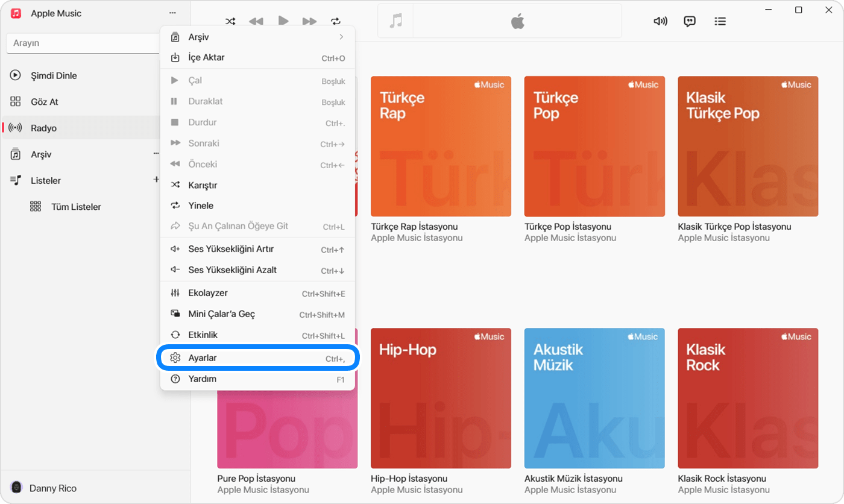Choose Ses Yüksekliğini Azalt
Viewport: 844px width, 504px height.
click(x=258, y=270)
